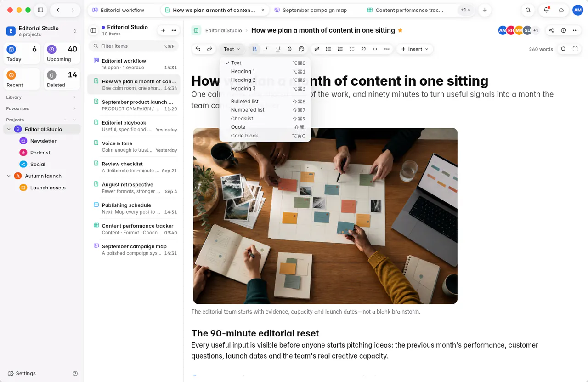Toggle bold formatting

point(254,49)
